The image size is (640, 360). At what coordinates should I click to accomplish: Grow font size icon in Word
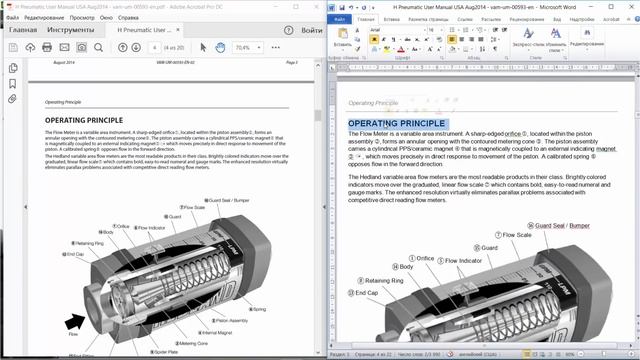click(430, 49)
